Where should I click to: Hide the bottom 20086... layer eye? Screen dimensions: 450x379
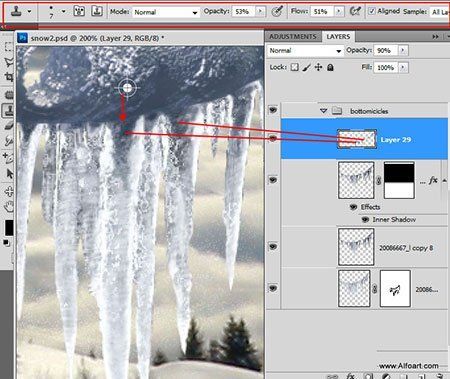click(x=273, y=288)
